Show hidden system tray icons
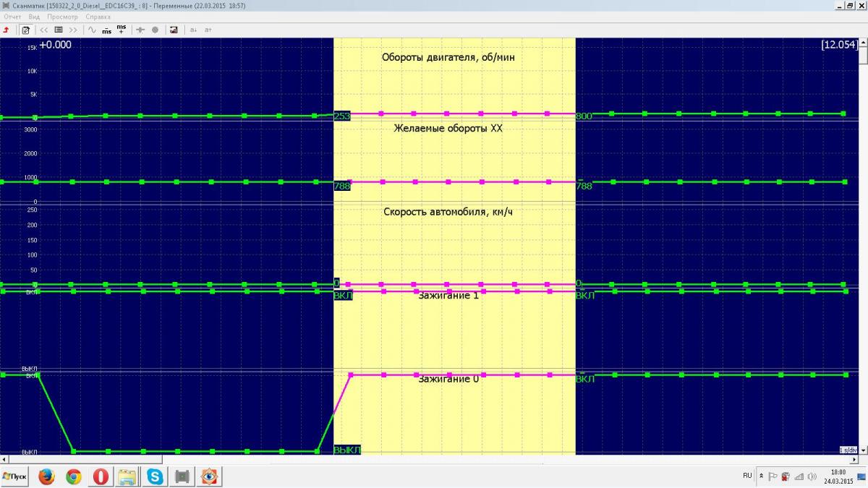Viewport: 868px width, 488px height. click(761, 476)
